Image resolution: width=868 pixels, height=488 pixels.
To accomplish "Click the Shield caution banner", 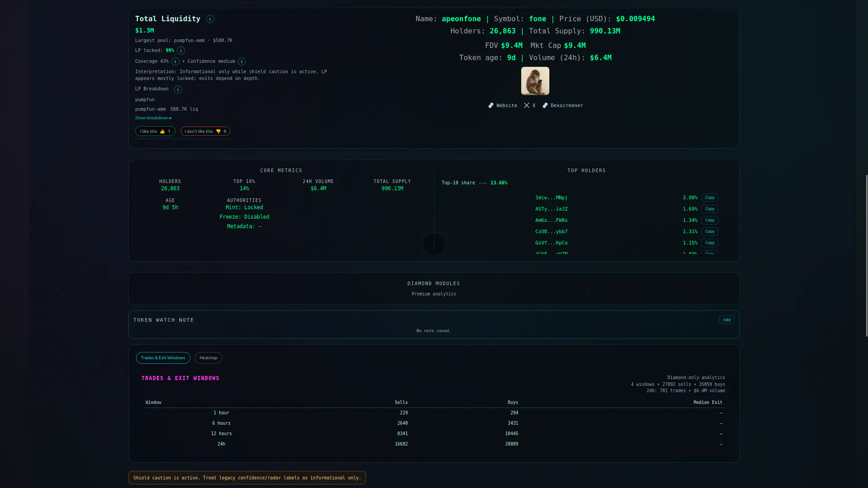I will click(247, 478).
